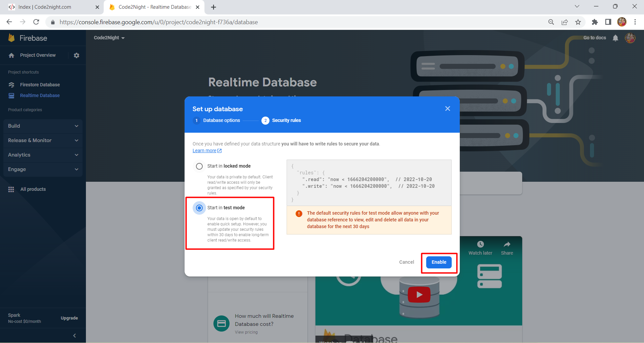
Task: Click the Realtime Database sidebar icon
Action: [11, 96]
